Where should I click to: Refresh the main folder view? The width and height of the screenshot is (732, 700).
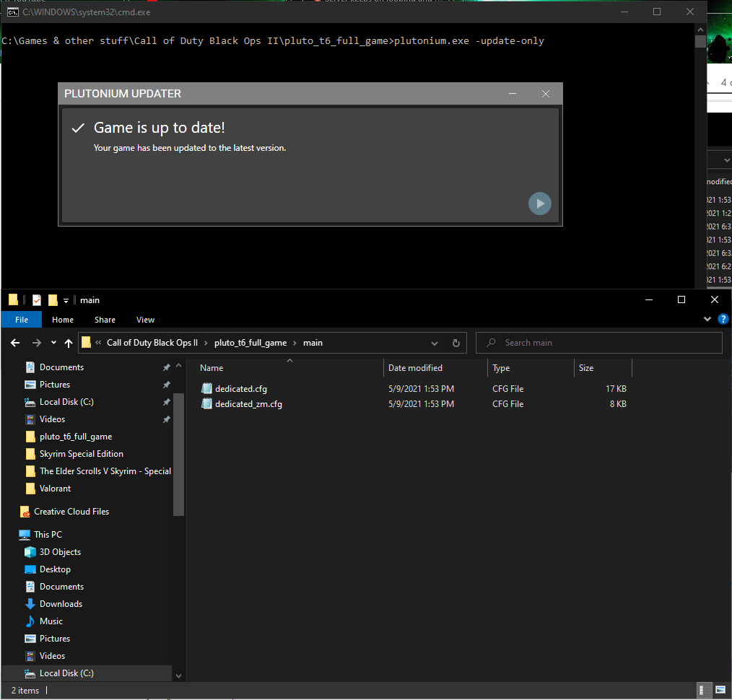point(456,343)
